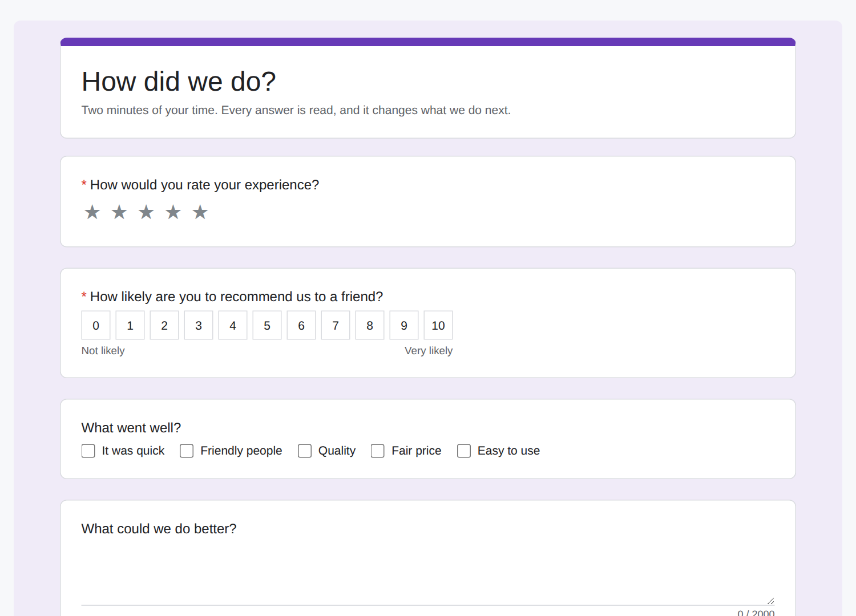The width and height of the screenshot is (856, 616).
Task: Click the "Very likely" scale label
Action: click(429, 351)
